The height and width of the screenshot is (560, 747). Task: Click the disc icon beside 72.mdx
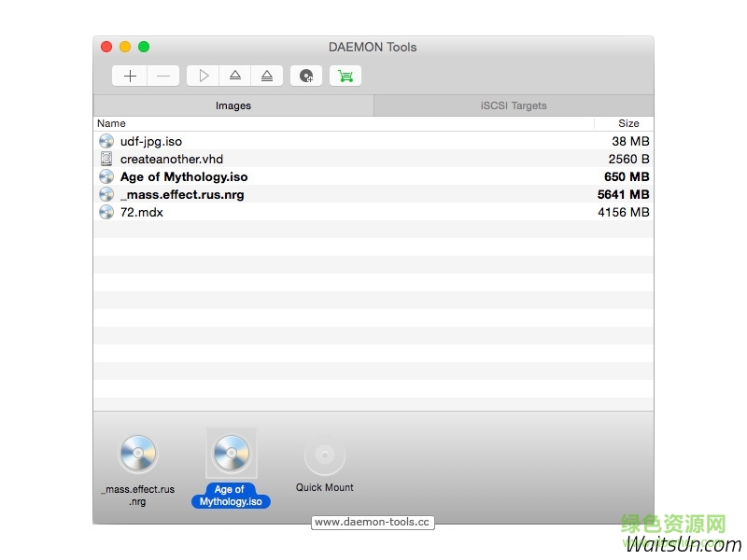click(x=106, y=212)
